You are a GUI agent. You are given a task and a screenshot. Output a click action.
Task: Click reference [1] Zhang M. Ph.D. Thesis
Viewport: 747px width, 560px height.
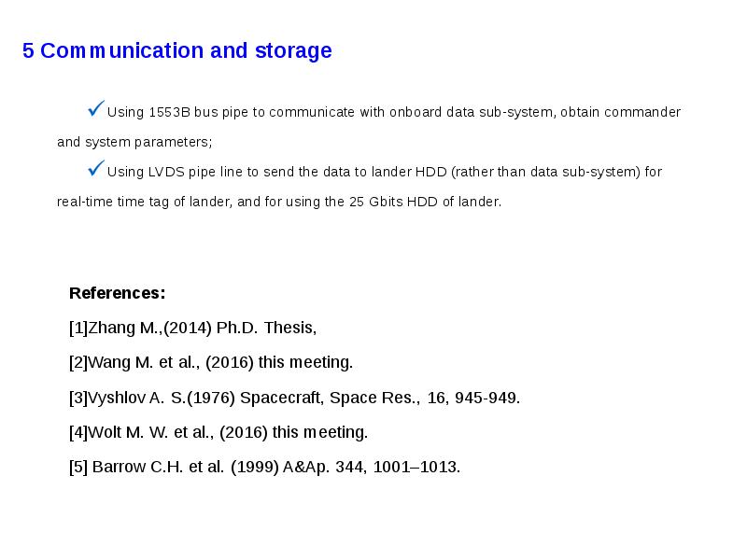(x=192, y=328)
